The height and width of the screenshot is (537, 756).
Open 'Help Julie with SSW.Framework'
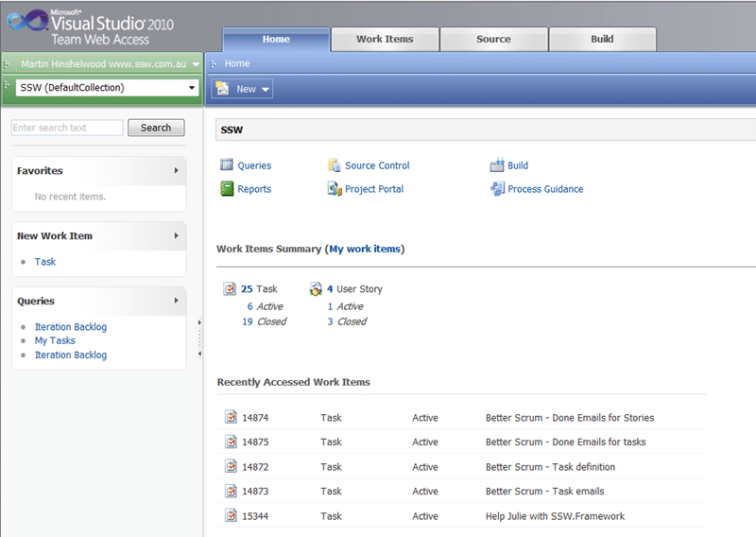point(555,516)
